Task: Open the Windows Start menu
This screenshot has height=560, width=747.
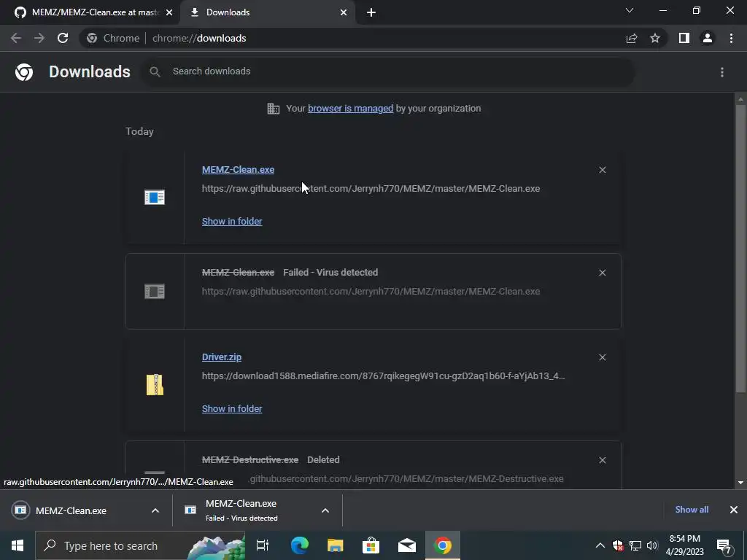Action: 18,545
